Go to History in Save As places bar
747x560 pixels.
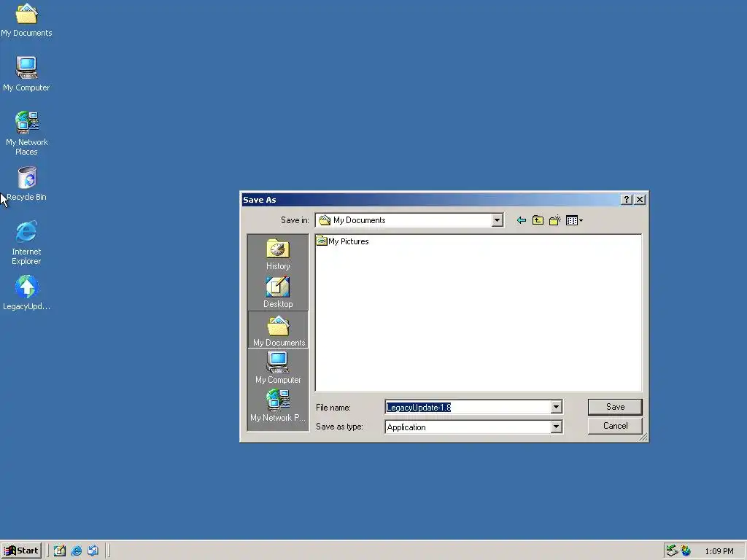tap(278, 254)
